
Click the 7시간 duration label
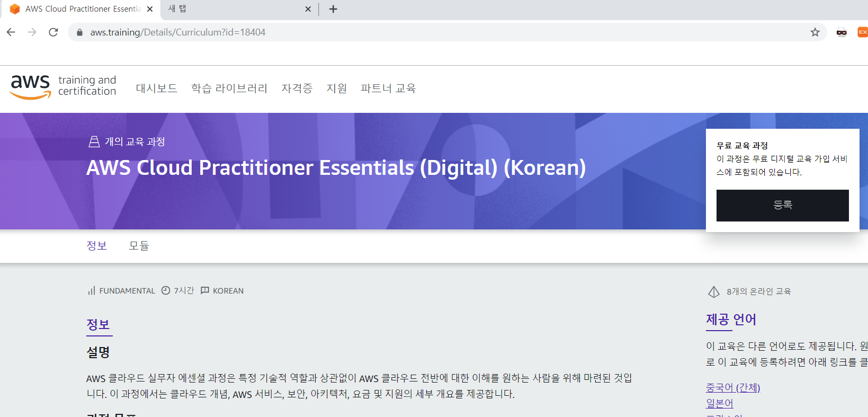[x=184, y=291]
